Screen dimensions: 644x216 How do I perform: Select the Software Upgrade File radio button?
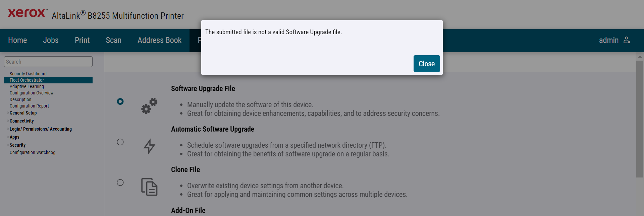pos(120,101)
